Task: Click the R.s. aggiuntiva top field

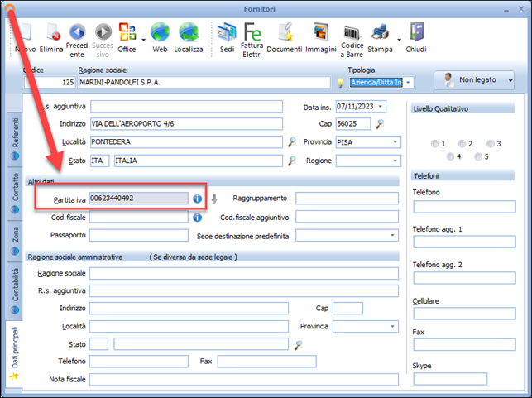Action: pyautogui.click(x=187, y=106)
